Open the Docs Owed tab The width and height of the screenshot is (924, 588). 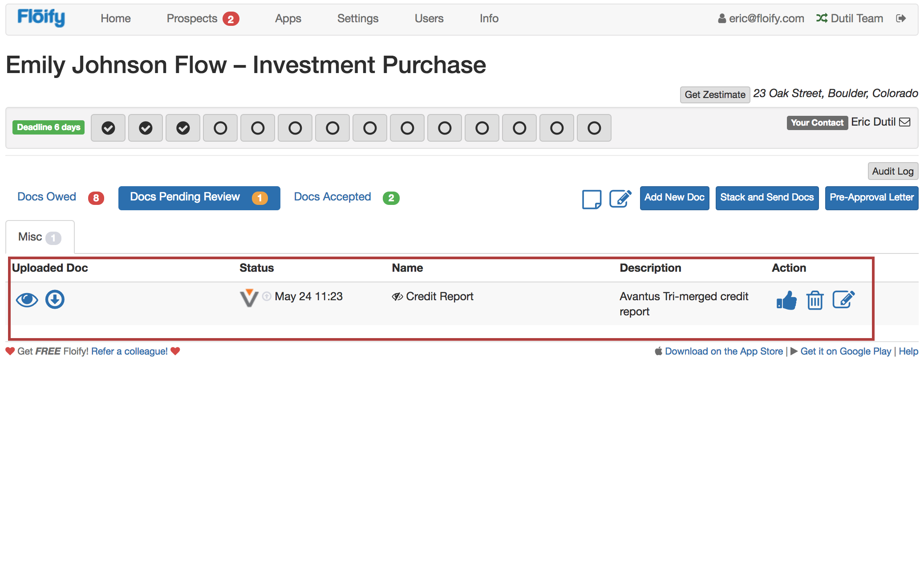click(47, 197)
